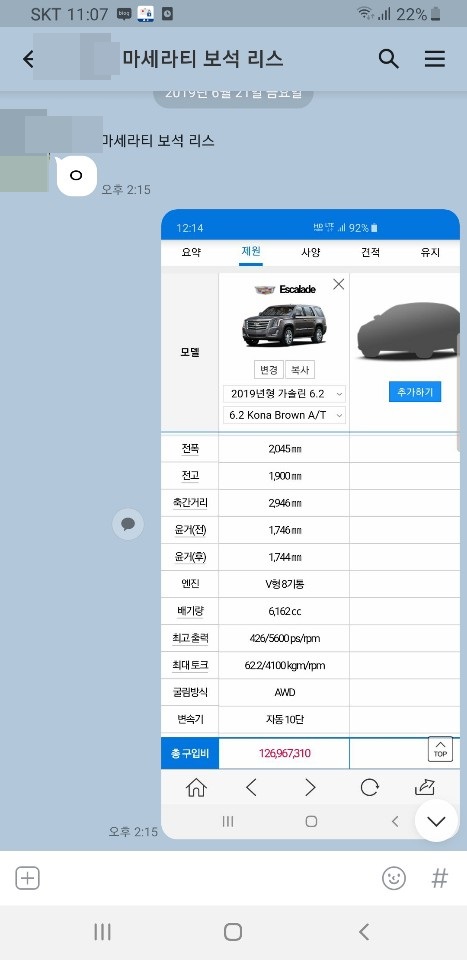Image resolution: width=467 pixels, height=960 pixels.
Task: Tap the browser home icon in screenshot
Action: click(196, 787)
